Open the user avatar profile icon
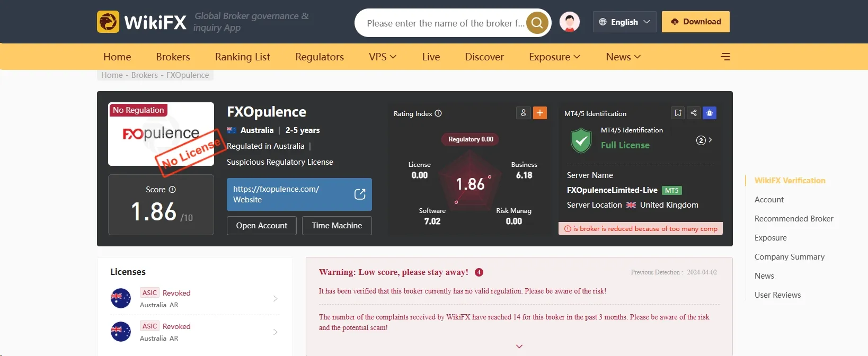 click(x=570, y=22)
